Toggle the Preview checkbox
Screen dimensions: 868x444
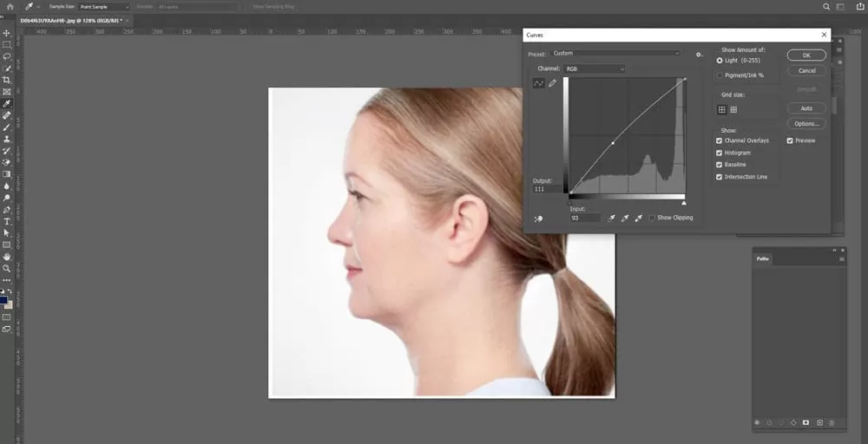tap(790, 140)
